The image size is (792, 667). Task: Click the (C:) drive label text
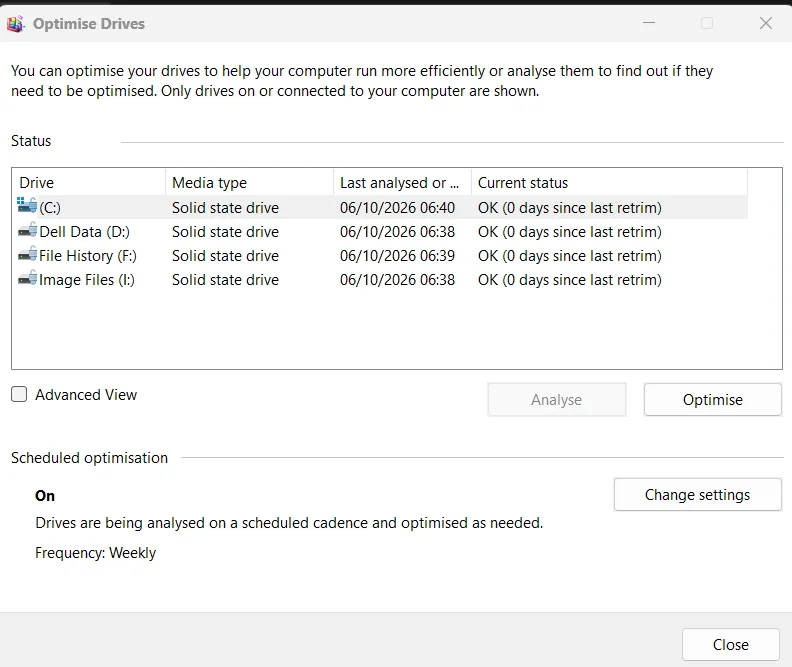click(50, 208)
